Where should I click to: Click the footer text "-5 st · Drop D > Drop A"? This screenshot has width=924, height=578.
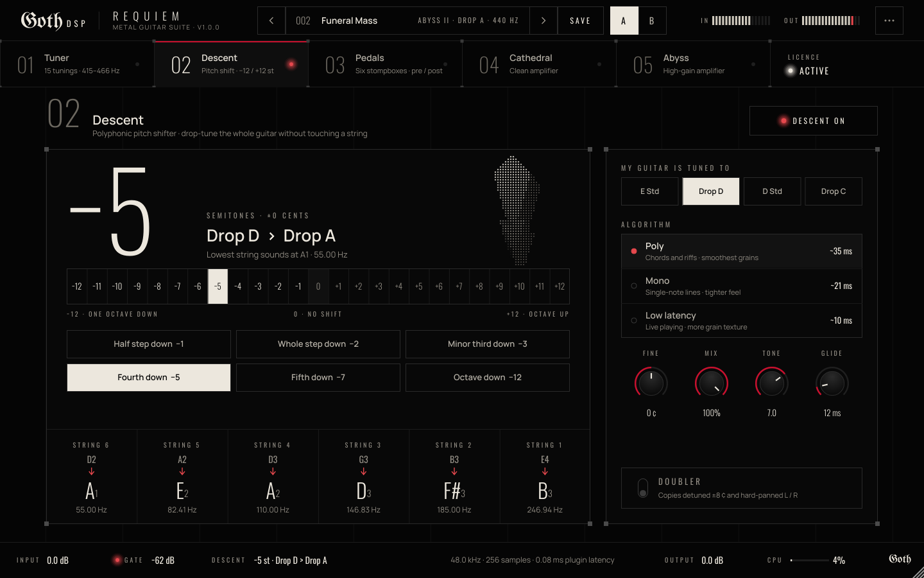291,560
